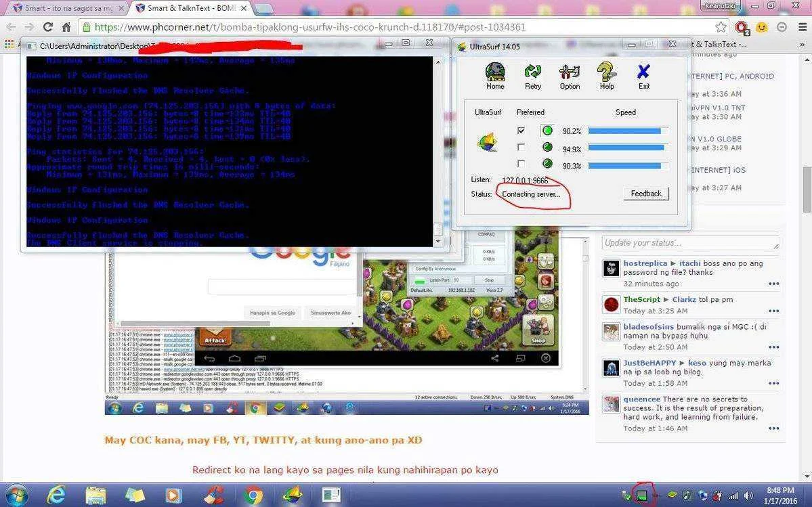
Task: Click the green indicator next to 90.3%
Action: [547, 164]
